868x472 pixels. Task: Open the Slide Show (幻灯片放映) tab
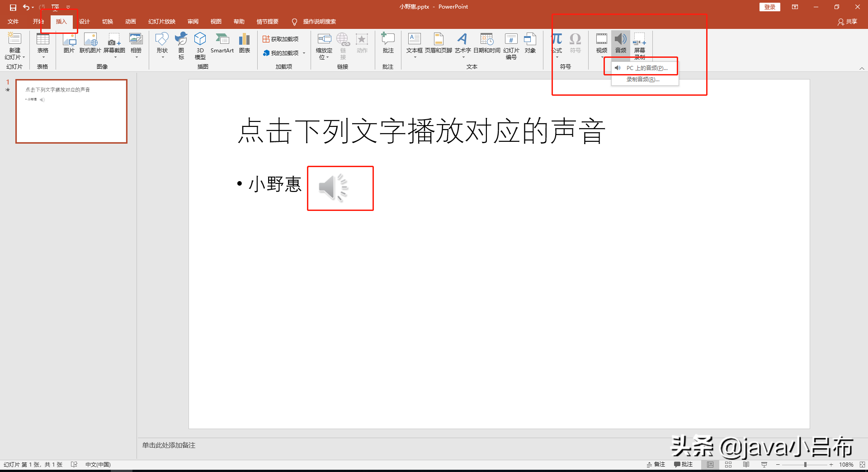[x=162, y=22]
